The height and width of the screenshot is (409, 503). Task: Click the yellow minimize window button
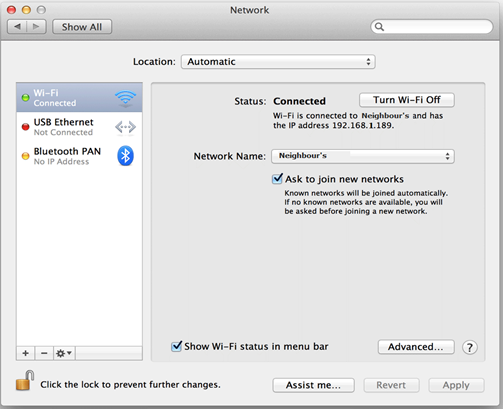[26, 10]
